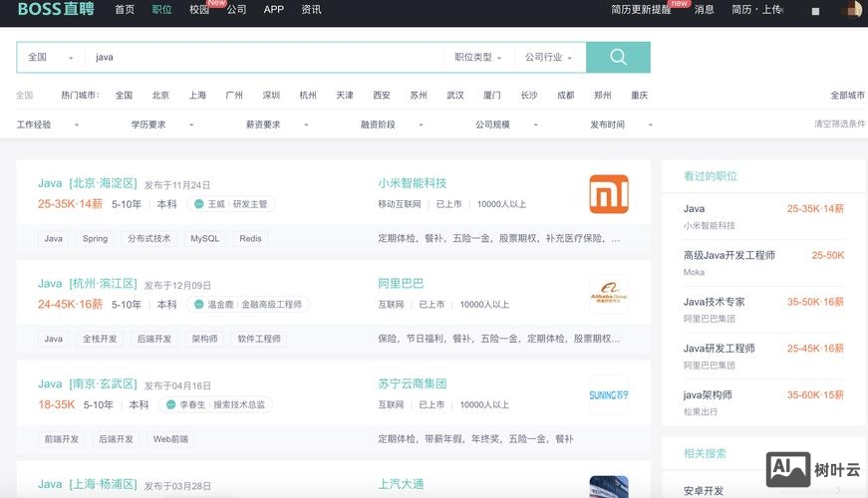This screenshot has height=498, width=868.
Task: Open the Suning company logo
Action: coord(609,394)
